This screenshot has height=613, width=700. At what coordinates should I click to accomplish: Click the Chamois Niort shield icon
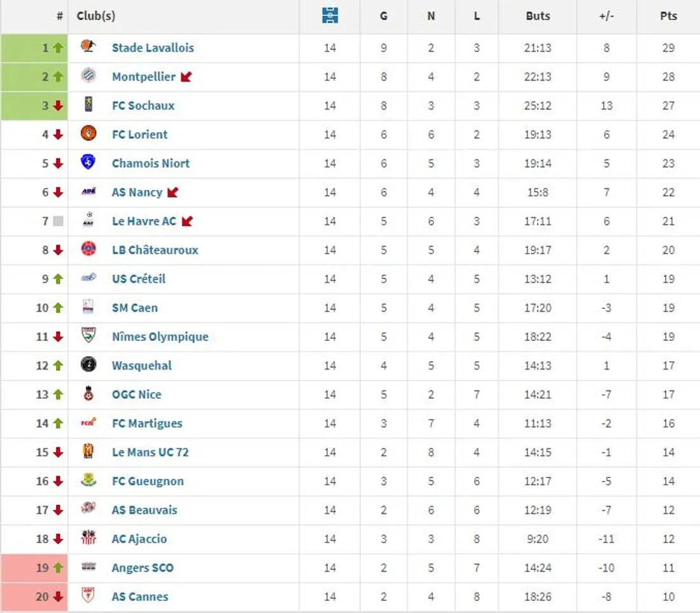[87, 163]
